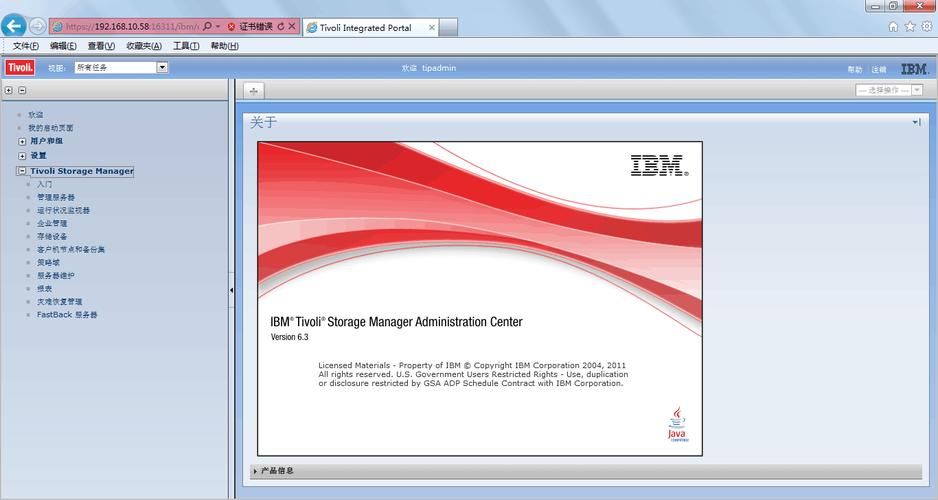The width and height of the screenshot is (938, 500).
Task: Open 服务器维护 in the tree
Action: tap(56, 276)
